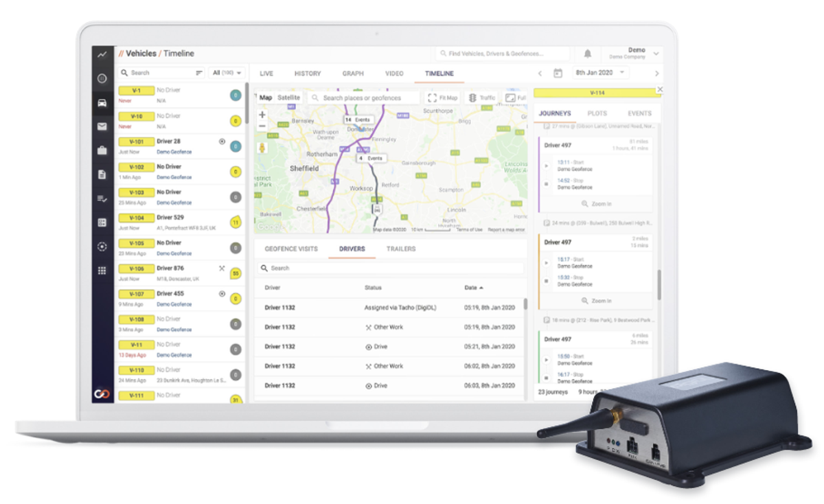Viewport: 824px width, 504px height.
Task: Zoom in the map with plus button
Action: point(262,115)
